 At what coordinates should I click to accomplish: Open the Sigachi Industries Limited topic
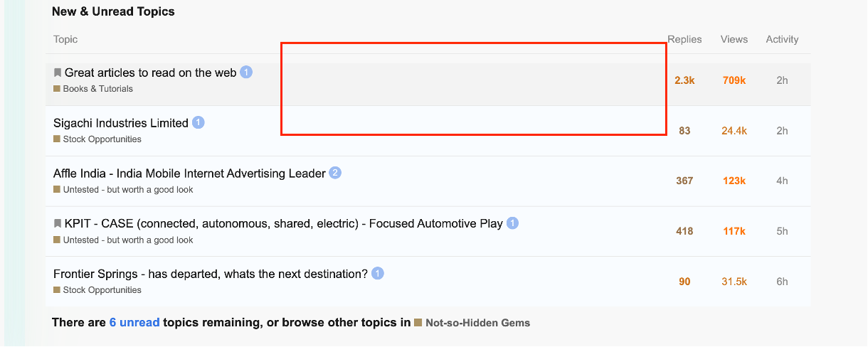[121, 123]
